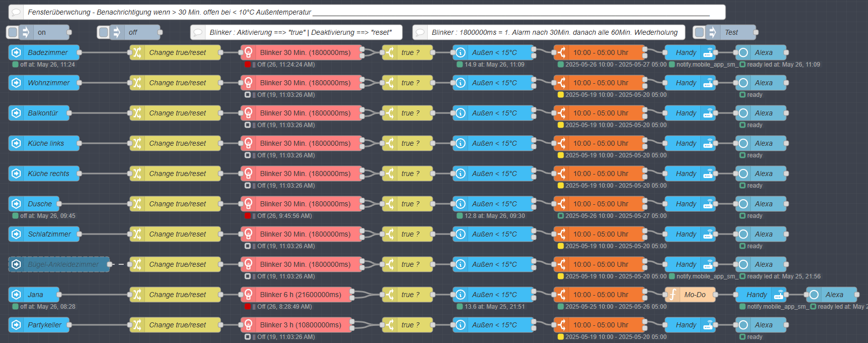Click status text '|| Off (26, 11:24:24 AM)'

(283, 65)
